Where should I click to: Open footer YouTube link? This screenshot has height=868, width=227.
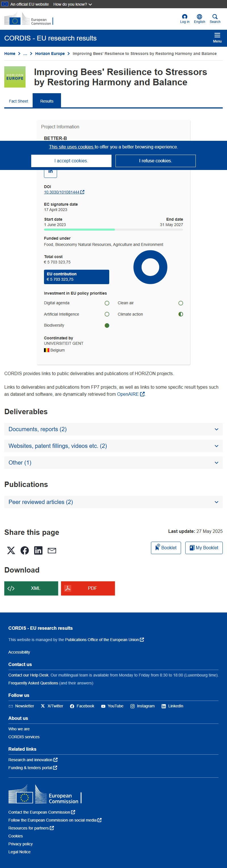click(x=112, y=706)
